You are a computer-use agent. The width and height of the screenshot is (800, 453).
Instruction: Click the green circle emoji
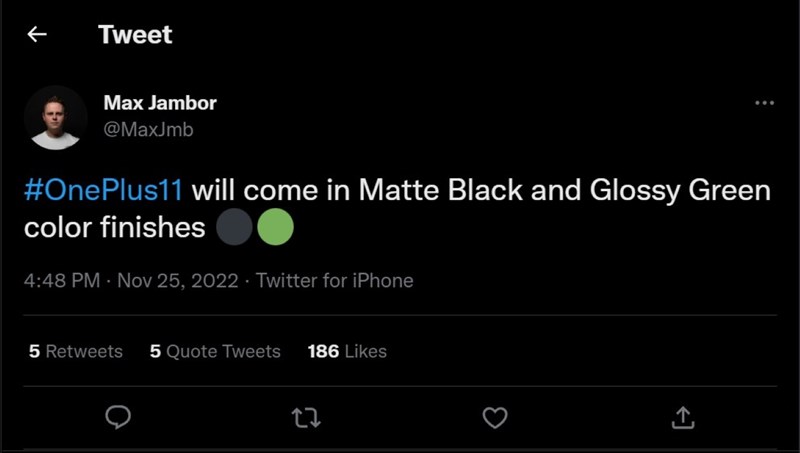[275, 228]
